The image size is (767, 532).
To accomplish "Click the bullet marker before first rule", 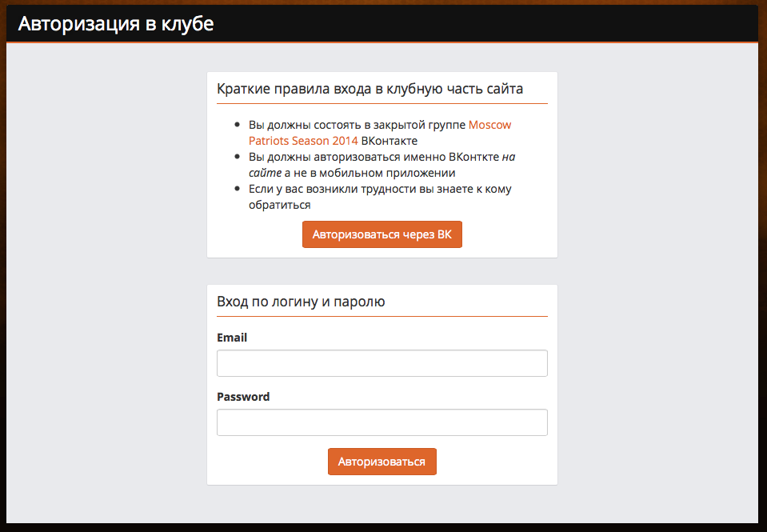I will pyautogui.click(x=238, y=125).
